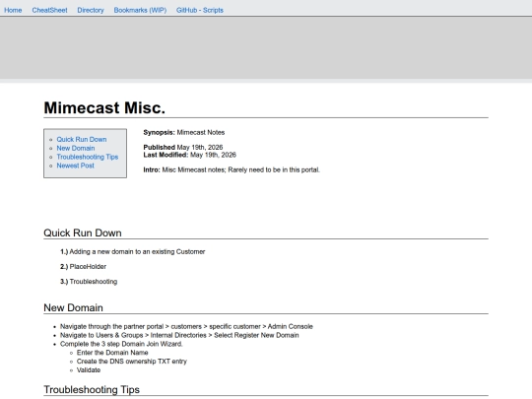Open Bookmarks (WIP) page
Screen dimensions: 532x399
point(140,10)
